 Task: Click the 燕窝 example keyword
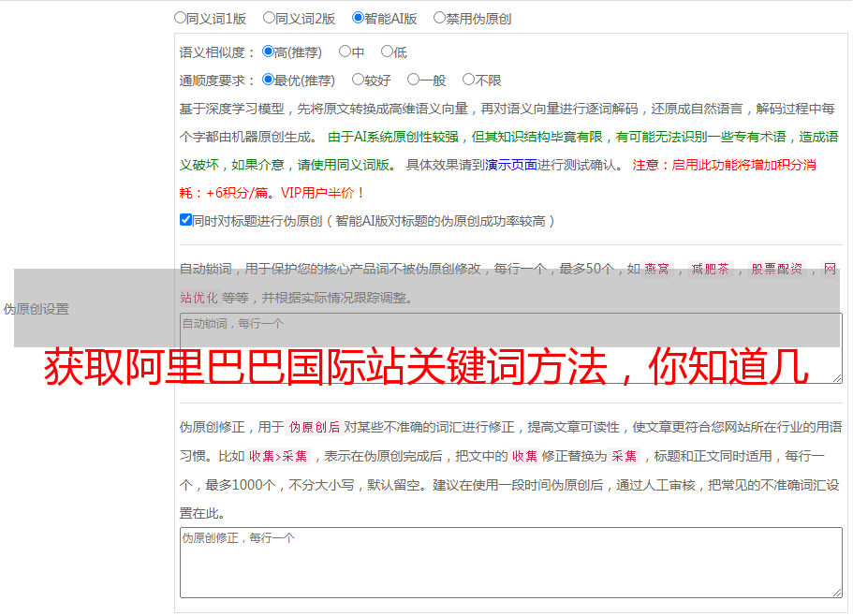click(656, 269)
